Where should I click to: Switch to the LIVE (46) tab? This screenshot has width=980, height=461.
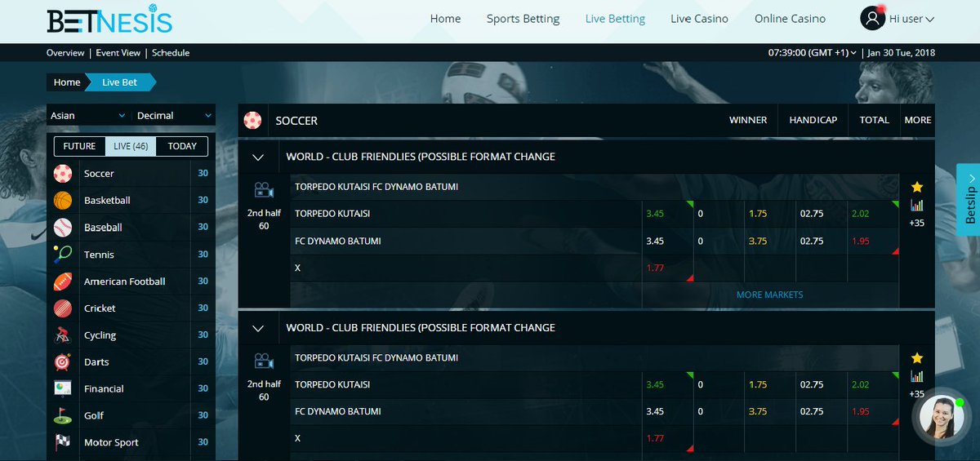tap(131, 146)
